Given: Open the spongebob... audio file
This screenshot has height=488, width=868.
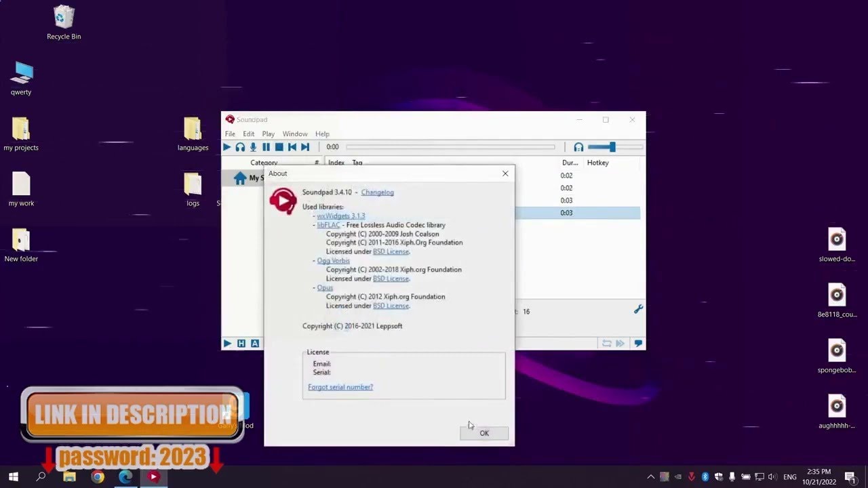Looking at the screenshot, I should point(837,357).
